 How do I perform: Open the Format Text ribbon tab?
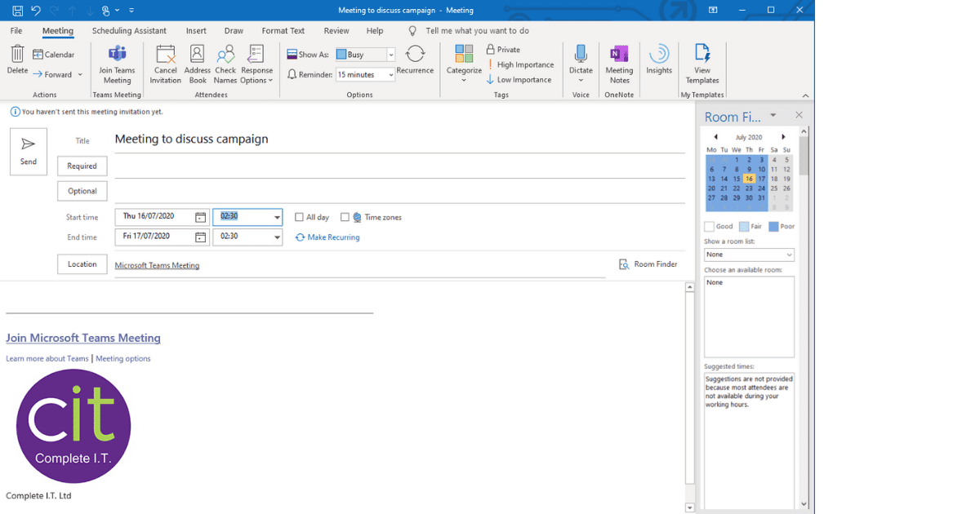tap(283, 30)
